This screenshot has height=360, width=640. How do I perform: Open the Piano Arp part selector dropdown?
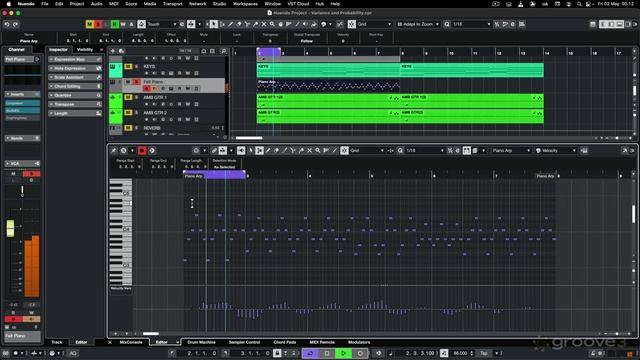[511, 151]
